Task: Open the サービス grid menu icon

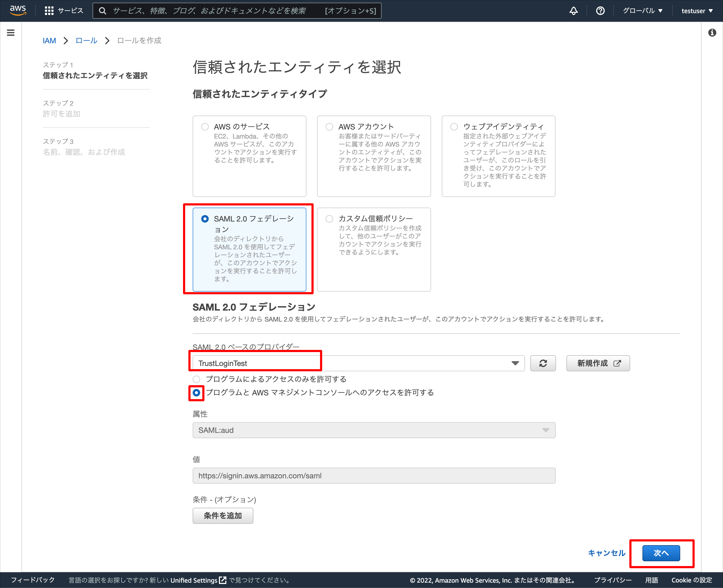Action: 49,11
